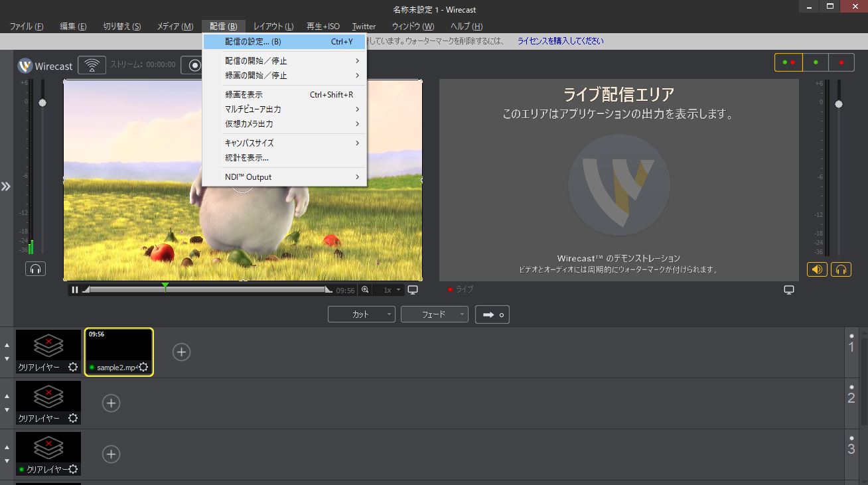Mute the master audio with the speaker icon
The image size is (868, 485).
click(817, 269)
